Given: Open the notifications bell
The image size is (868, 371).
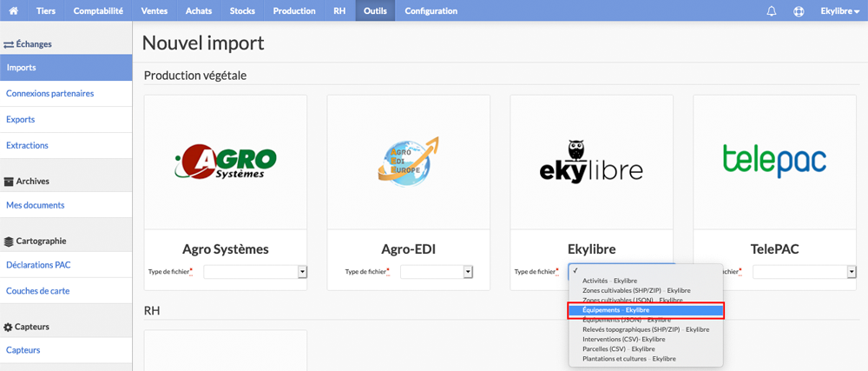Looking at the screenshot, I should 771,11.
